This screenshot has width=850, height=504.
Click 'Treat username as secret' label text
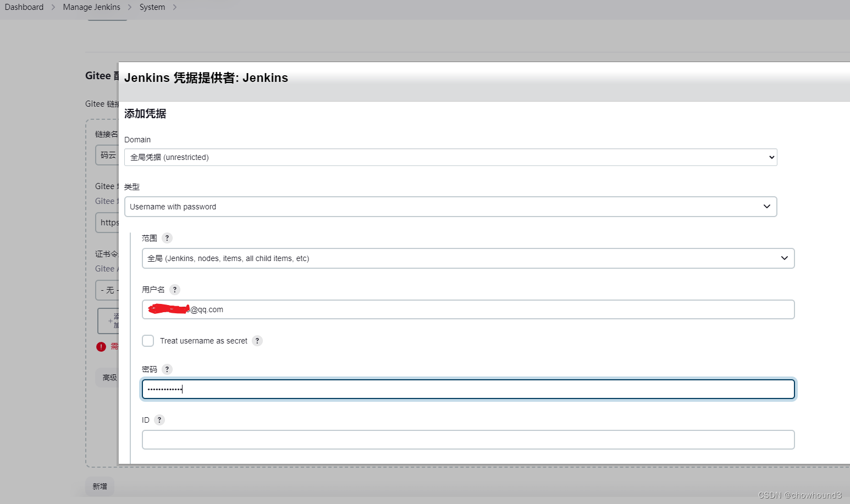click(x=203, y=341)
